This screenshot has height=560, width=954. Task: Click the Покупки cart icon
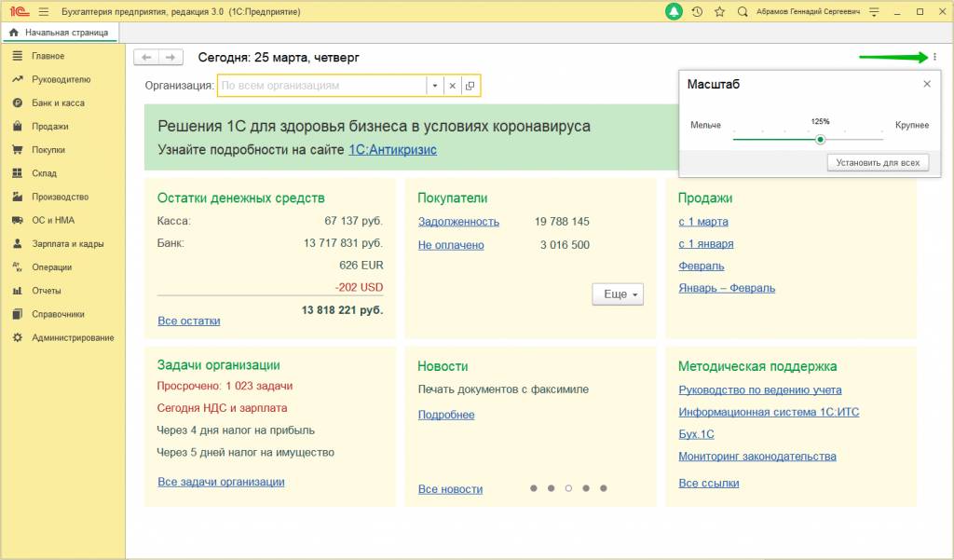[18, 150]
